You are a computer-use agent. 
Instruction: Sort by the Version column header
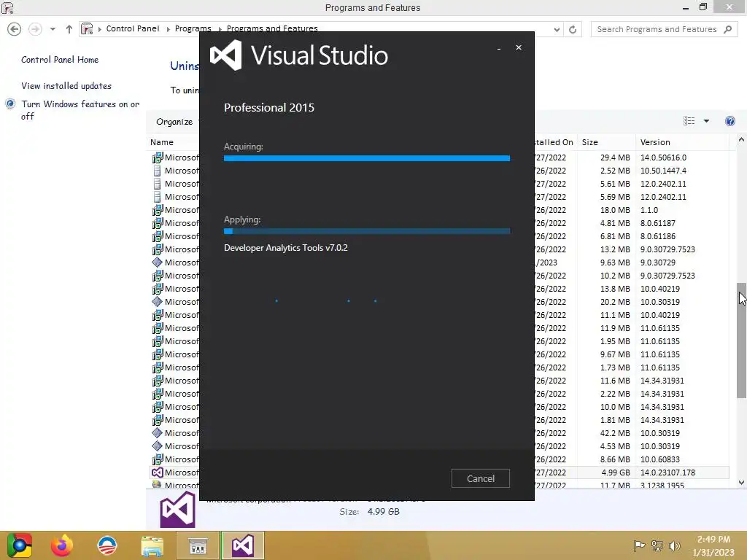(655, 142)
